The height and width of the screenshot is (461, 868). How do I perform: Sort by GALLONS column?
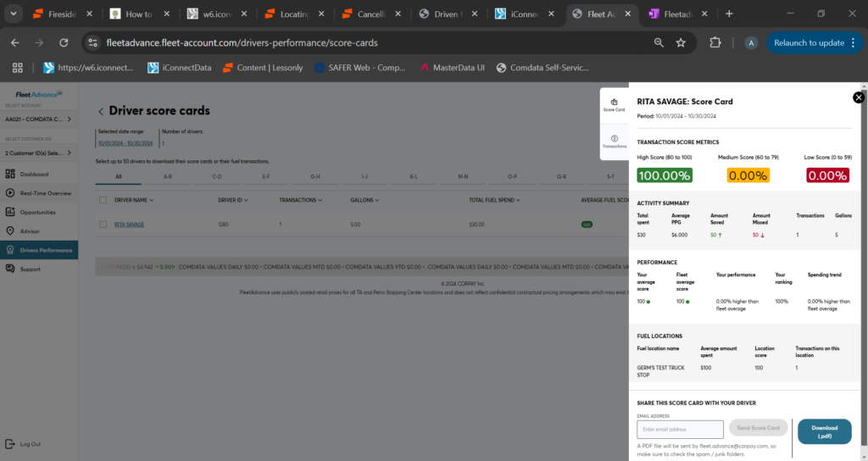click(x=364, y=200)
